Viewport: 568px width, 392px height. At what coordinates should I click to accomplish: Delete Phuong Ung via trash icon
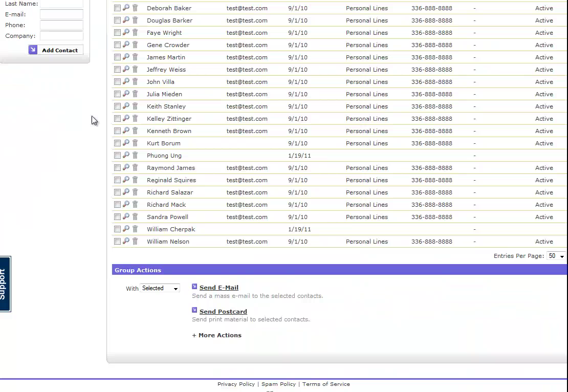[135, 156]
